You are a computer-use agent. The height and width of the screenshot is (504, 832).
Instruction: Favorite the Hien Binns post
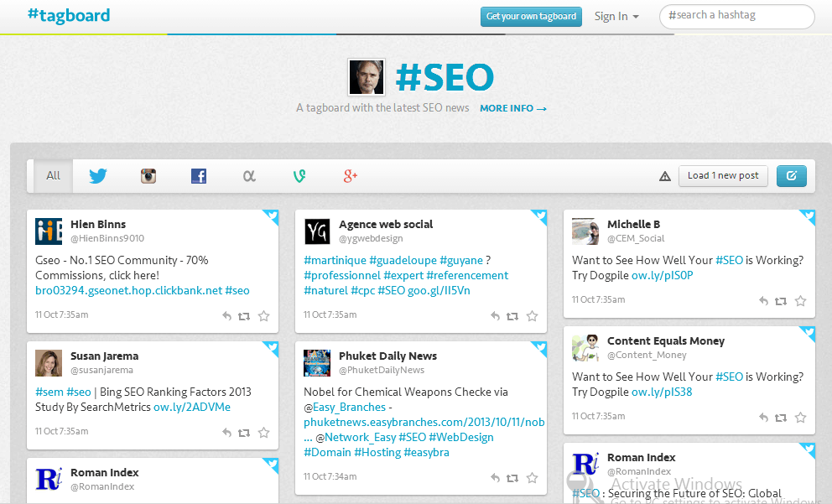(x=263, y=316)
